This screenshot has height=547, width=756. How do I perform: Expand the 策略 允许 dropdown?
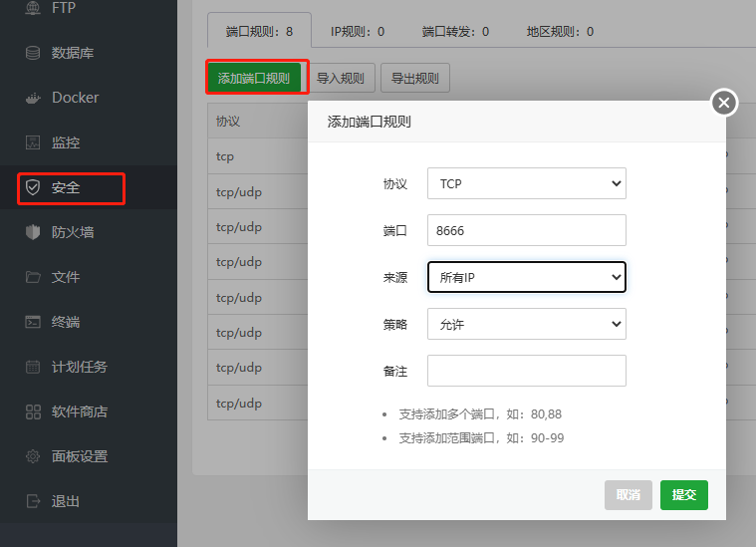coord(526,324)
